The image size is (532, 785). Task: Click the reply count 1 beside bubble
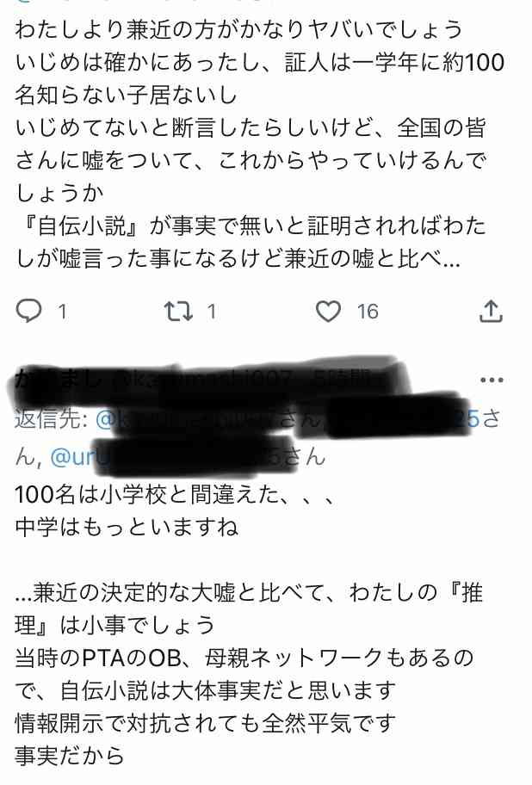(62, 312)
